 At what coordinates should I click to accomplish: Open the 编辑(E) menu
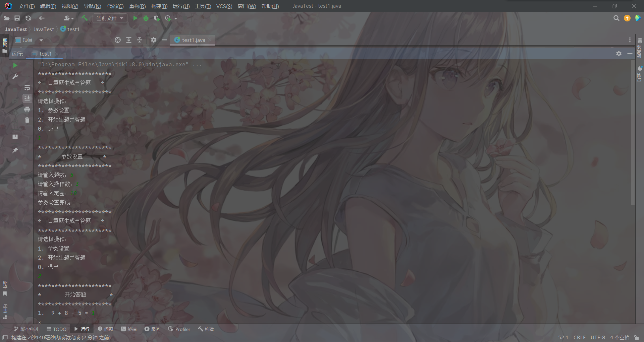48,6
